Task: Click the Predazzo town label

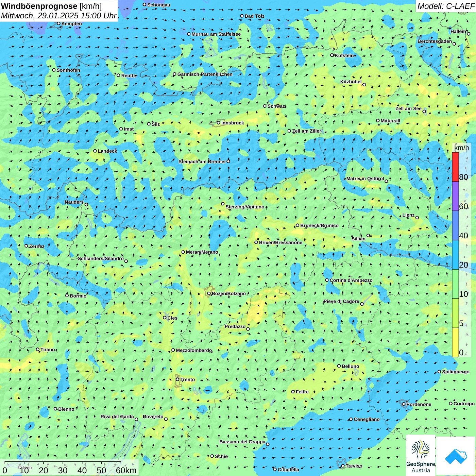Action: (x=235, y=326)
